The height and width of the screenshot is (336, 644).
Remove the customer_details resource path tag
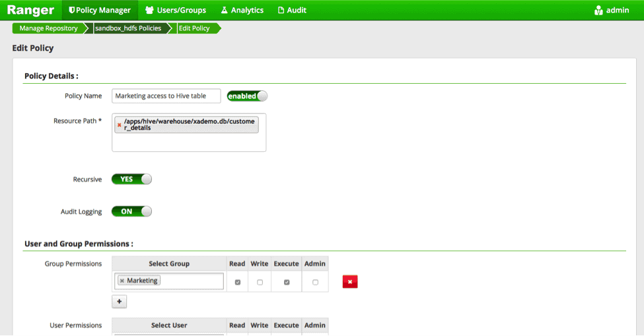120,125
